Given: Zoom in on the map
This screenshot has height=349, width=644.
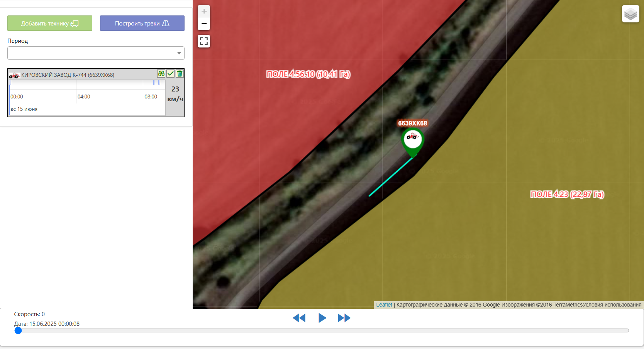Looking at the screenshot, I should click(204, 11).
